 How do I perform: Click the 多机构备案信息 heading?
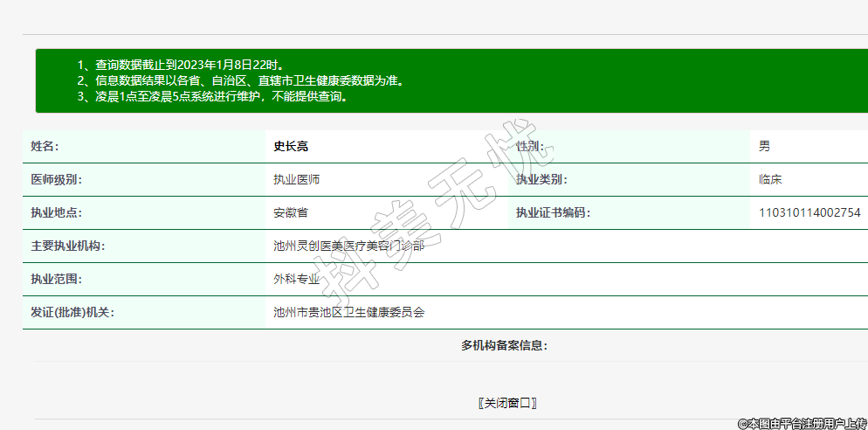coord(505,345)
